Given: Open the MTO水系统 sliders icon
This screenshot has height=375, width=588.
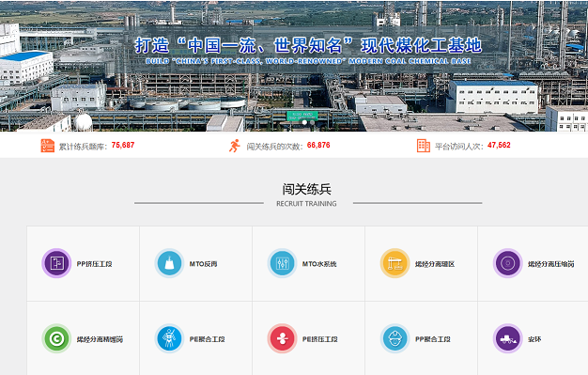Looking at the screenshot, I should point(282,263).
